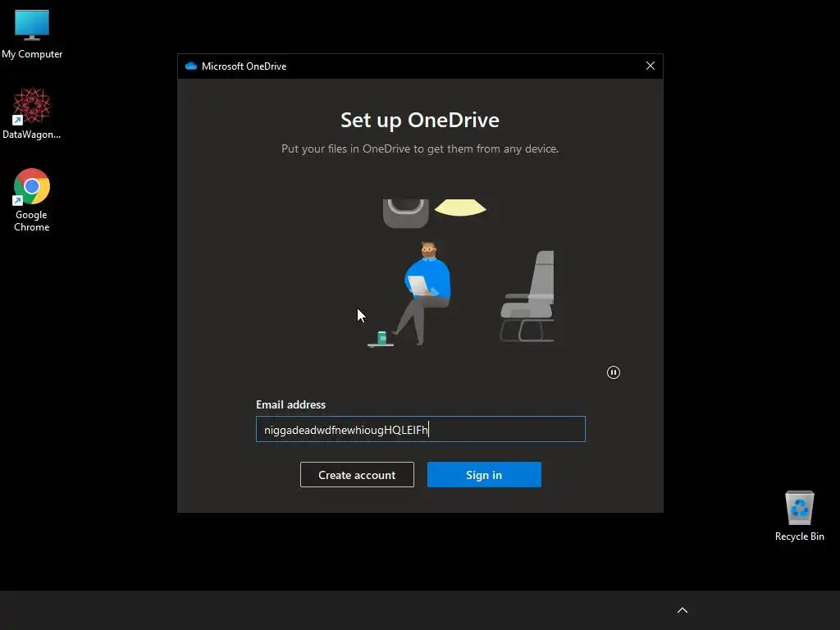This screenshot has width=840, height=630.
Task: Click the Email address label
Action: point(290,404)
